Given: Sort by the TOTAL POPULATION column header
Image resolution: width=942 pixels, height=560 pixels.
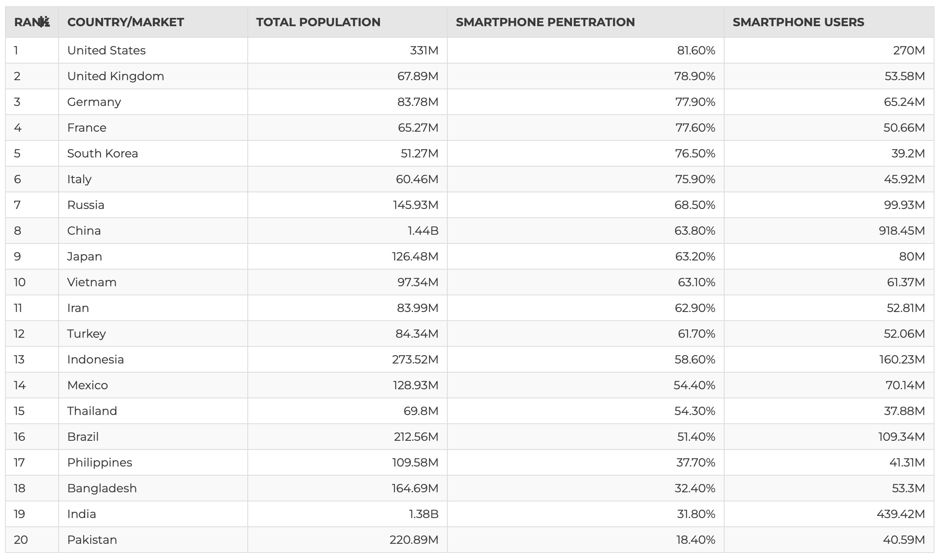Looking at the screenshot, I should 318,22.
